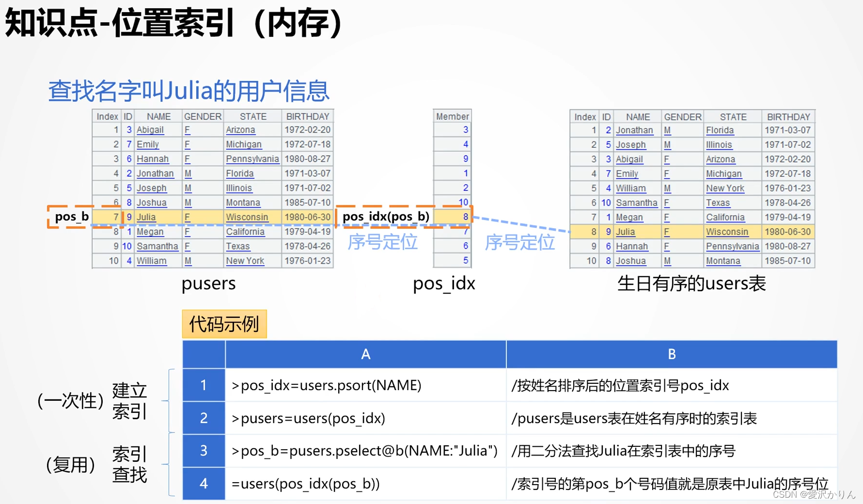This screenshot has width=863, height=504.
Task: Open the Megan link in the right users table
Action: 629,217
